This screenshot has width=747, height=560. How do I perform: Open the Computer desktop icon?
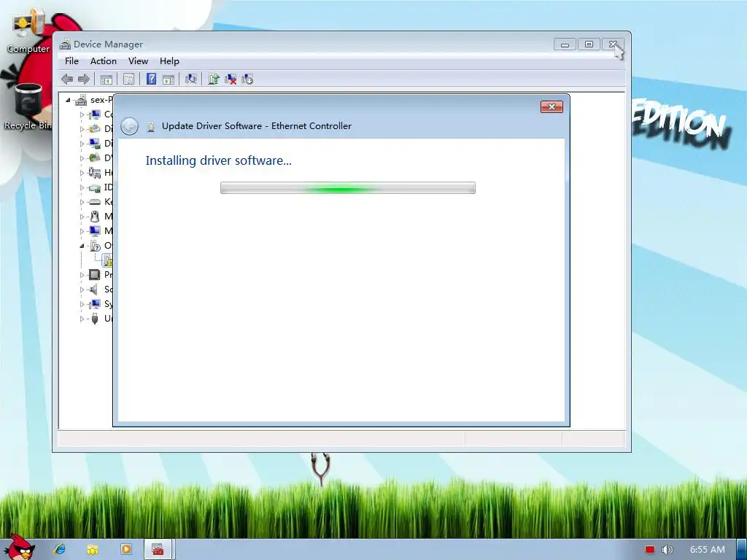(x=28, y=32)
